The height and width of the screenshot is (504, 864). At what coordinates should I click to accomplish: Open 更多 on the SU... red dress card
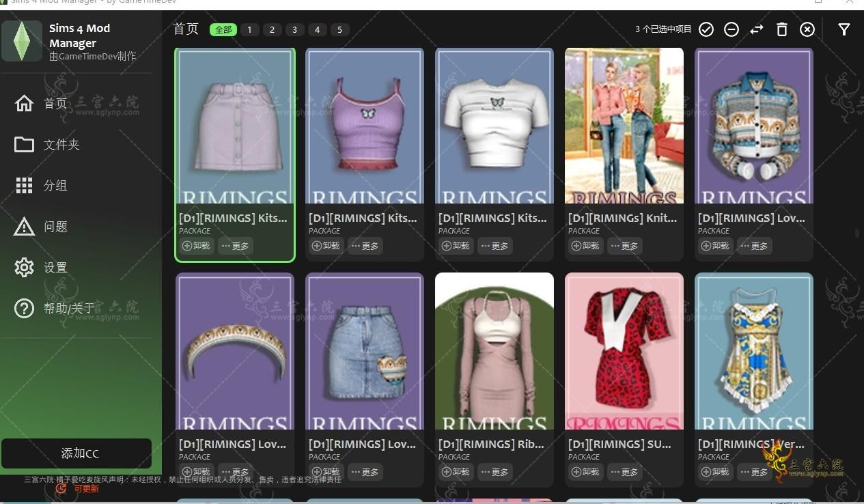(x=625, y=472)
